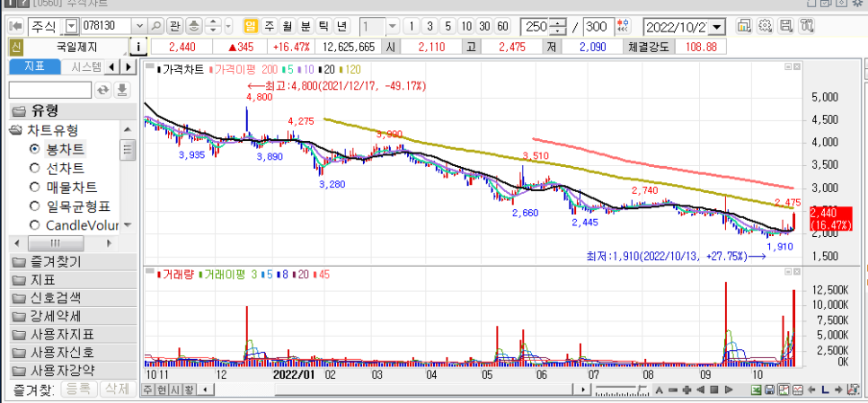Screen dimensions: 868x403
Task: Click the 등록 favorites button
Action: pos(78,389)
